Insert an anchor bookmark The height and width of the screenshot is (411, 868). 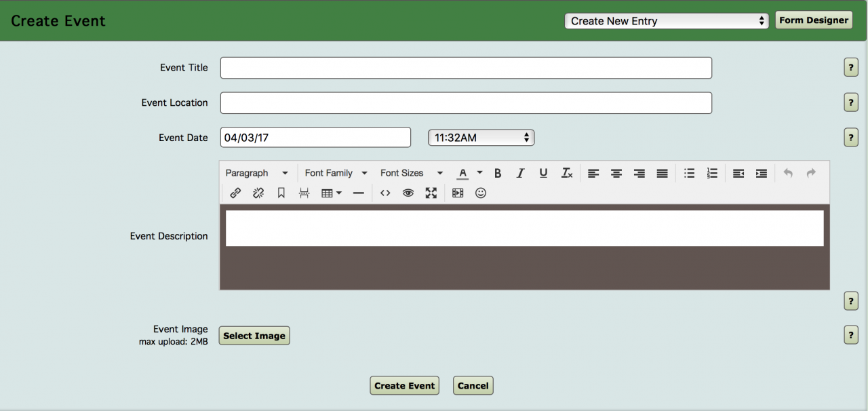pos(281,193)
